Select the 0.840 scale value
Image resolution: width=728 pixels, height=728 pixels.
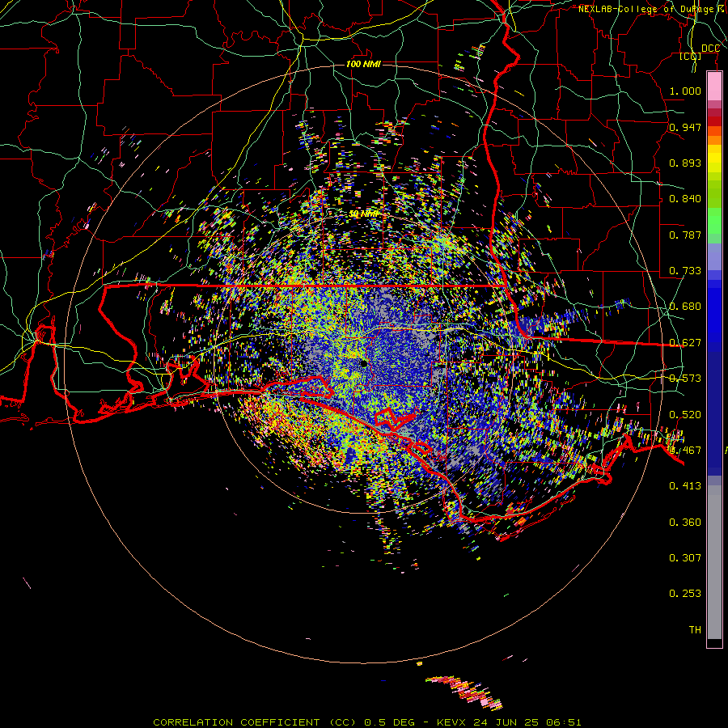pos(685,199)
